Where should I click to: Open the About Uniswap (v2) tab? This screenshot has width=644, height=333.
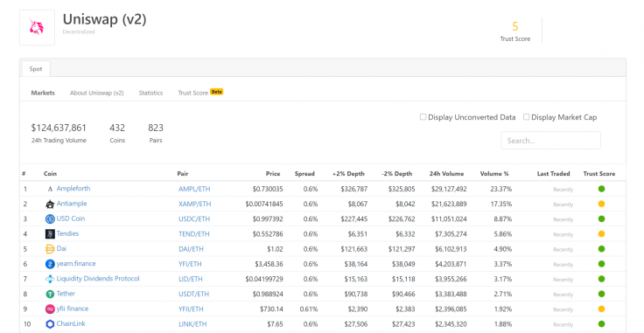pyautogui.click(x=96, y=94)
